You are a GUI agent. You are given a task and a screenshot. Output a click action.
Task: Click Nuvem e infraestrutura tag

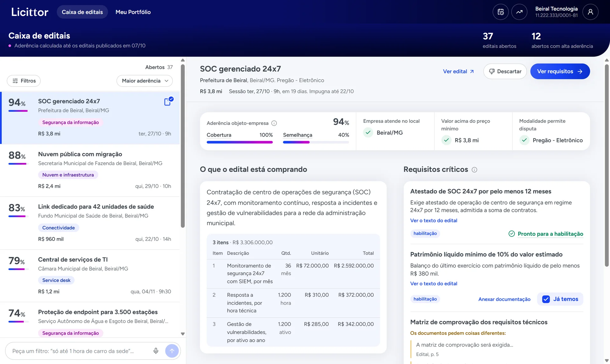click(x=68, y=175)
